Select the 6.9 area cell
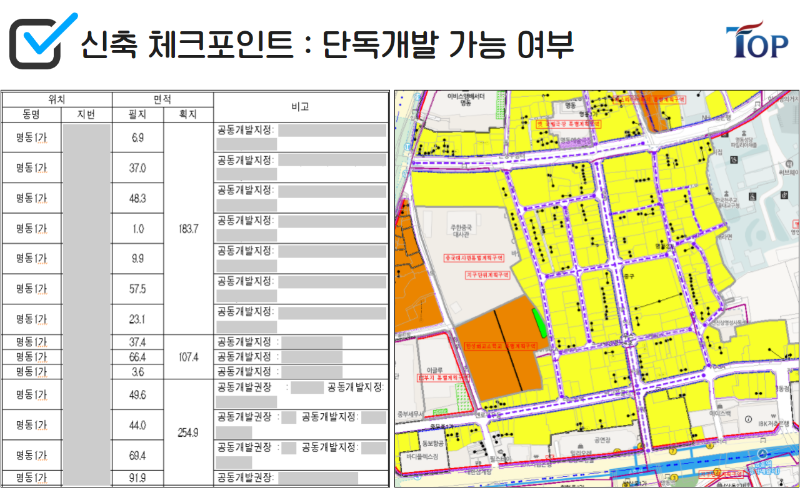The height and width of the screenshot is (495, 800). [137, 138]
